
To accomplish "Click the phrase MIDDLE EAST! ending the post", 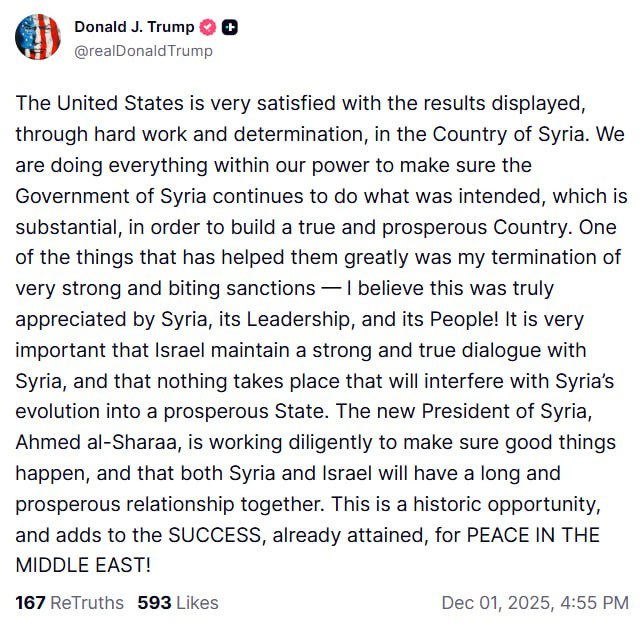I will point(83,565).
